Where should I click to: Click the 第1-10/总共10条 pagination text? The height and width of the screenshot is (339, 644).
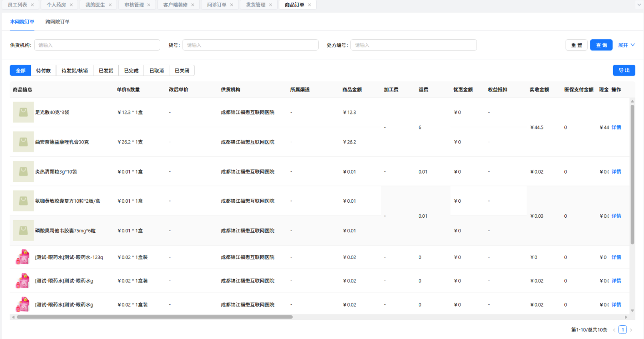[x=589, y=330]
